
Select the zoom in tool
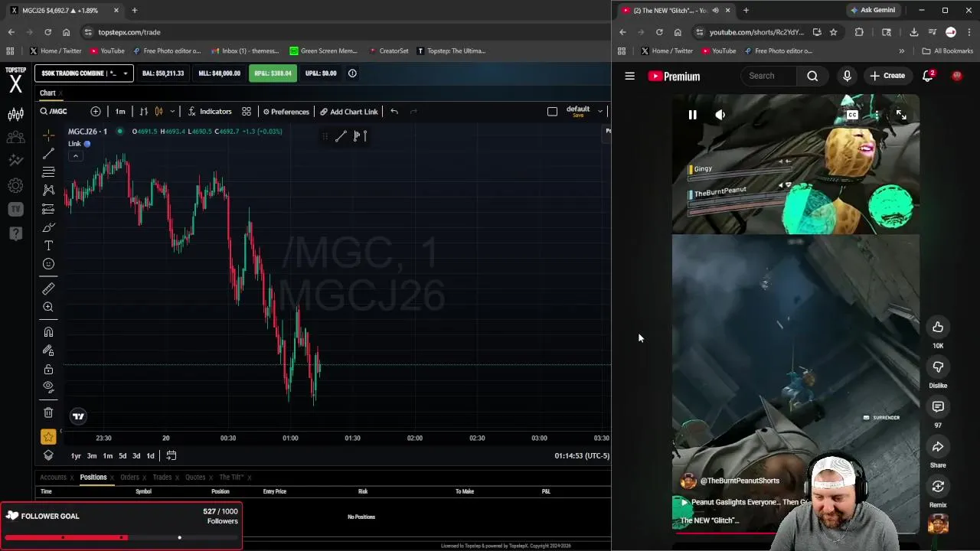(48, 307)
